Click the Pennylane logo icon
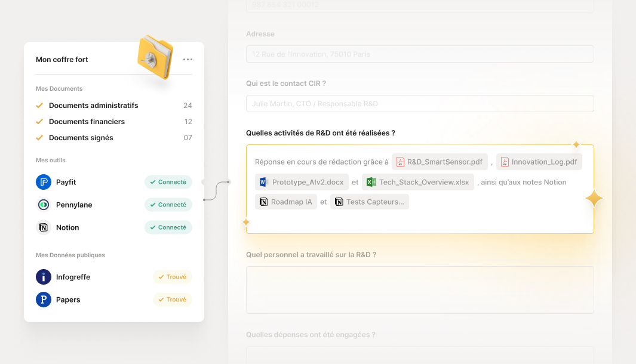636x364 pixels. 44,205
